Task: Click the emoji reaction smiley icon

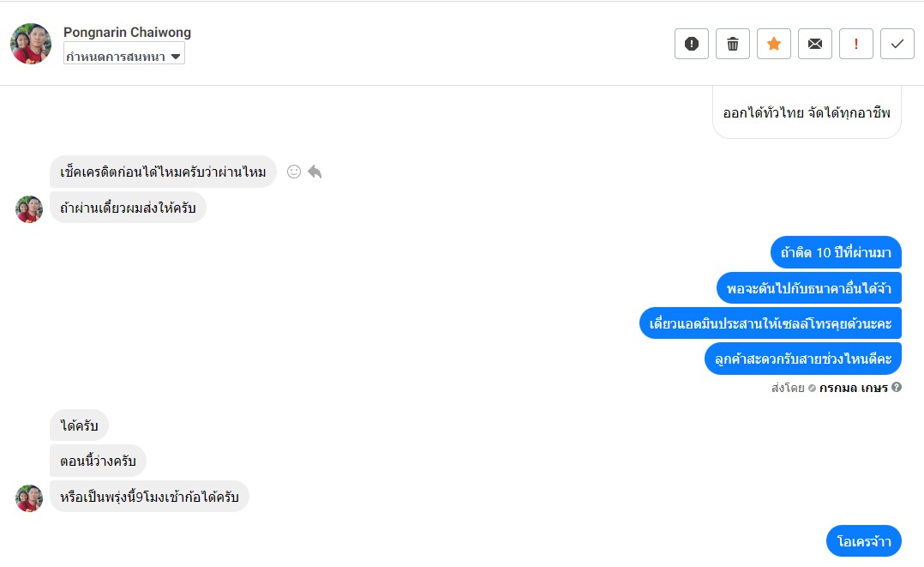Action: pos(294,172)
